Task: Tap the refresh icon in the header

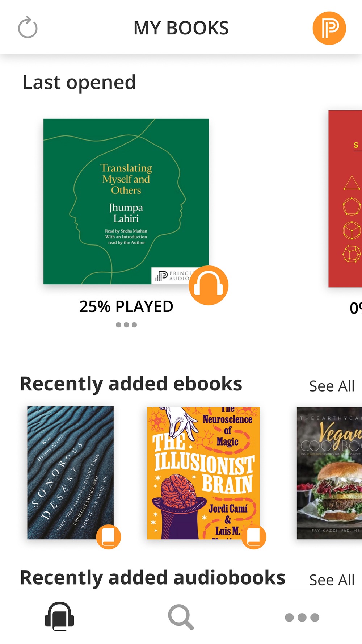Action: pos(28,28)
